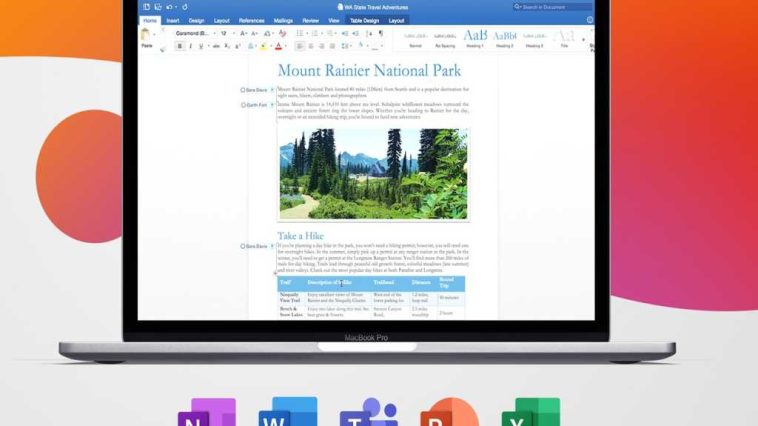The height and width of the screenshot is (426, 758).
Task: Open the References ribbon tab
Action: 251,21
